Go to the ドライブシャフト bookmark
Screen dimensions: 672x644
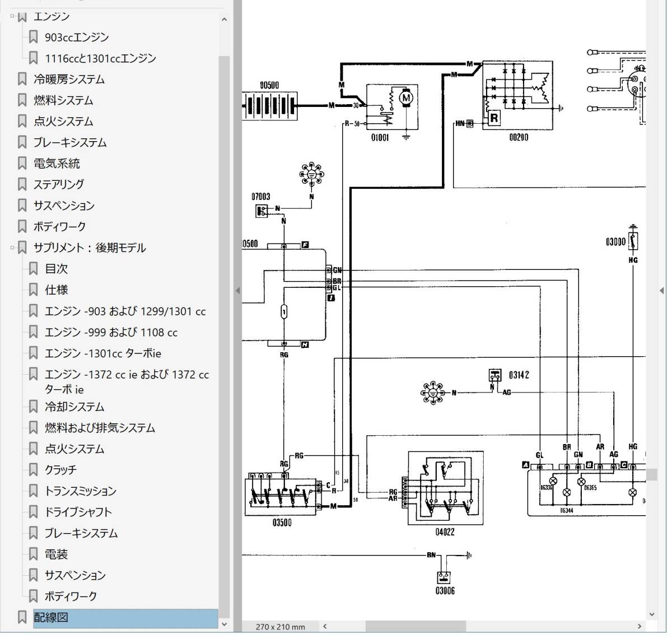78,512
